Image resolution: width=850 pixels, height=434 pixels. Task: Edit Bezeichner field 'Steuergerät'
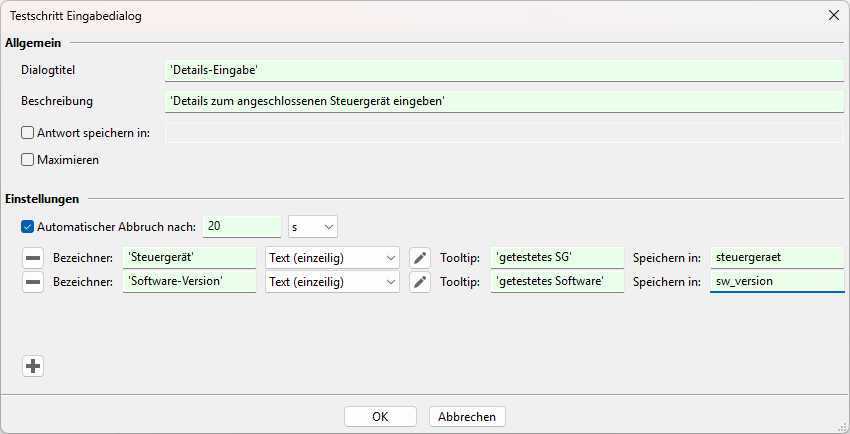pos(189,258)
